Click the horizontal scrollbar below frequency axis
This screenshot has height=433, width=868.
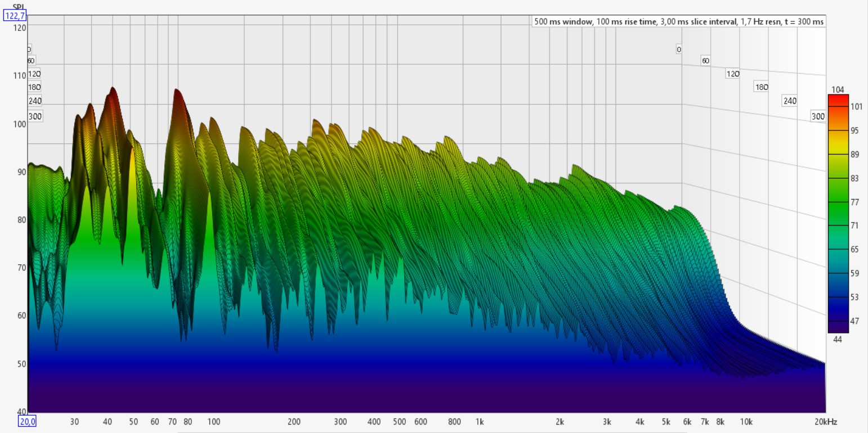click(432, 431)
